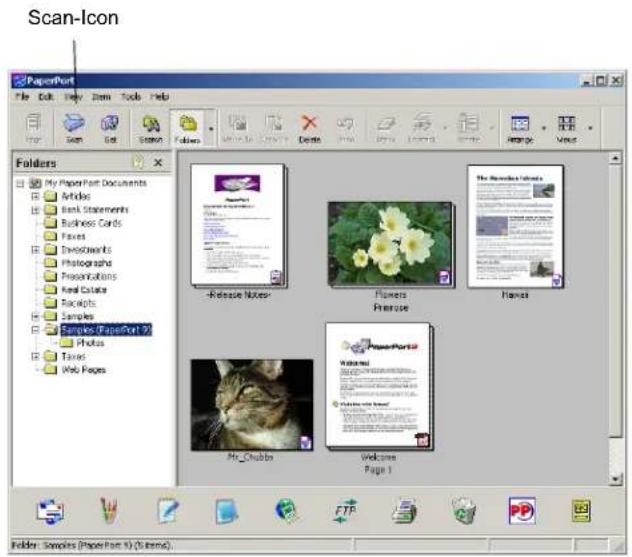The height and width of the screenshot is (557, 632).
Task: Click the new folder icon in Folders header
Action: [138, 162]
